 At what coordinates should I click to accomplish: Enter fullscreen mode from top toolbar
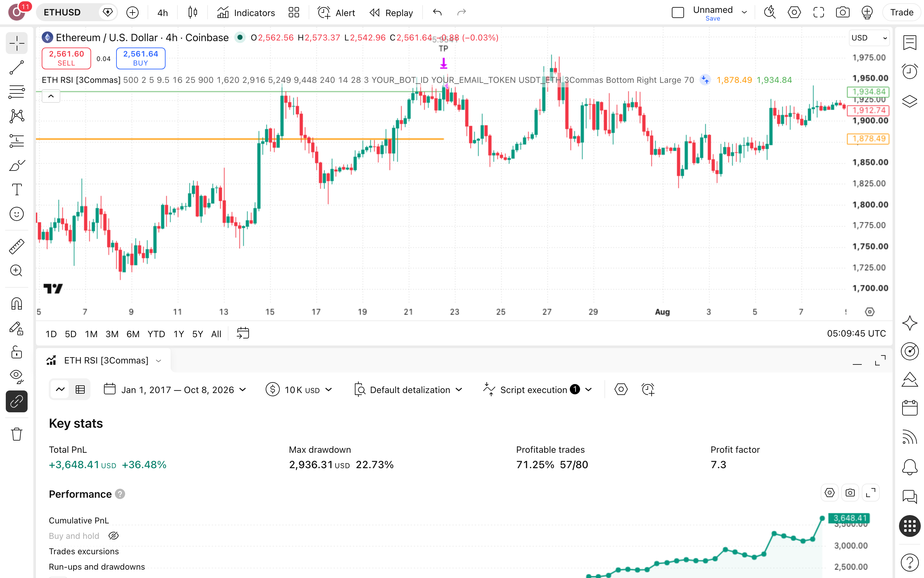pos(818,13)
